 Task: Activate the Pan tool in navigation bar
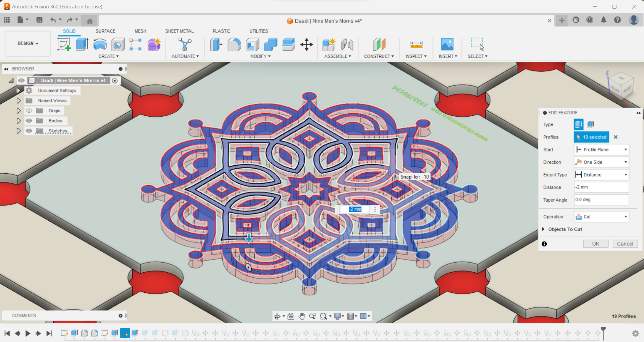click(301, 316)
